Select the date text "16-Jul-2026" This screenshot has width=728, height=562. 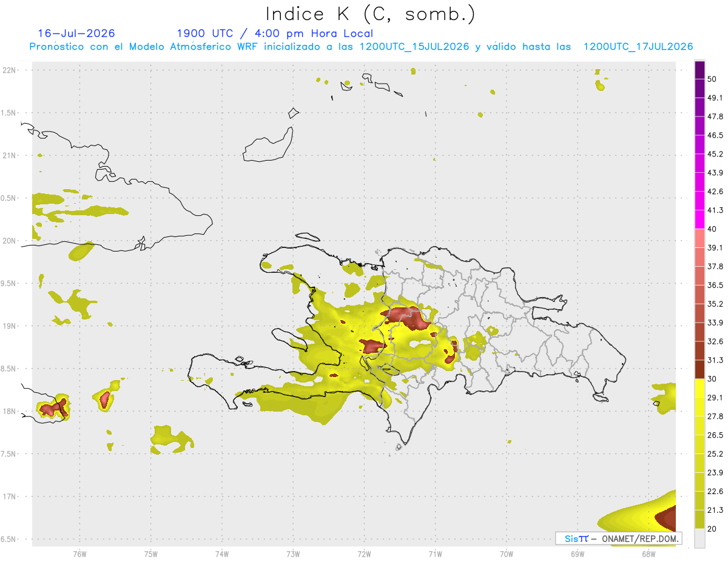pos(76,33)
